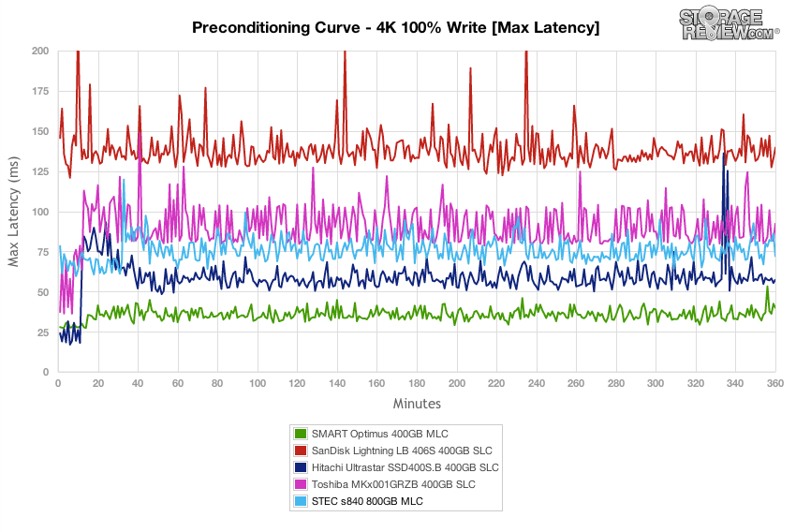Screen dimensions: 796x532
Task: Click the red SanDisk Lightning legend swatch
Action: (301, 451)
